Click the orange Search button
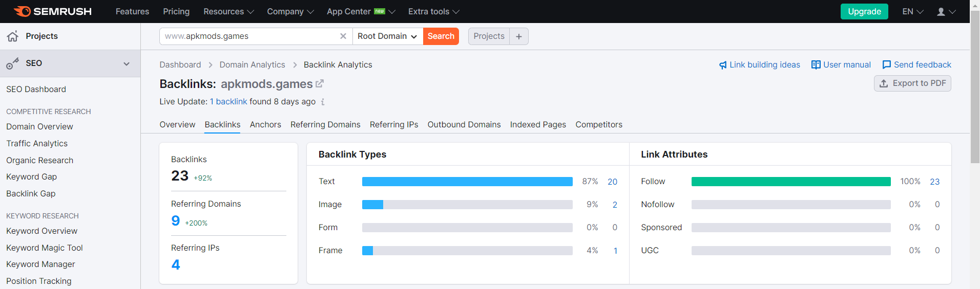 (x=441, y=36)
